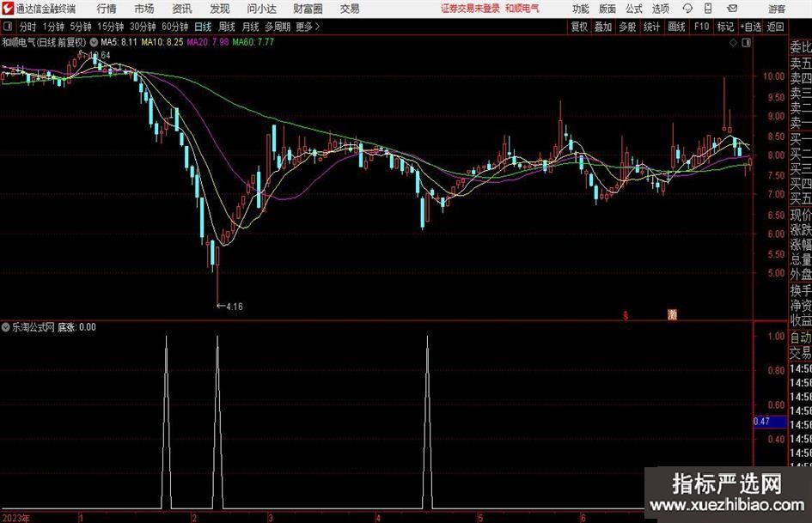
Task: Click the 底涨: 0.00 indicator value
Action: pyautogui.click(x=76, y=327)
